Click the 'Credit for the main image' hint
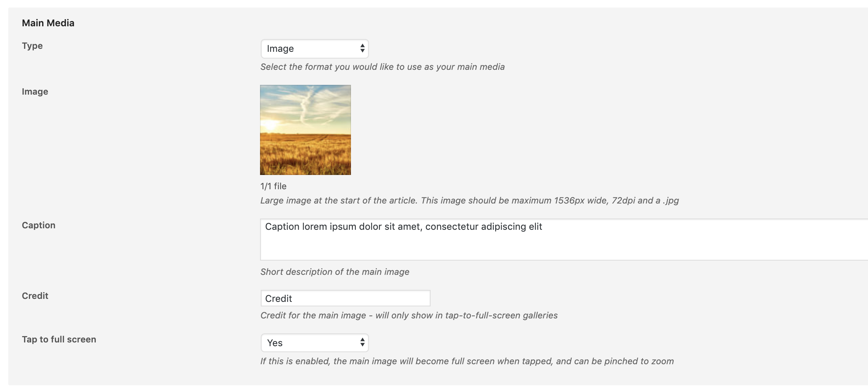Screen dimensions: 868x392 pos(409,315)
